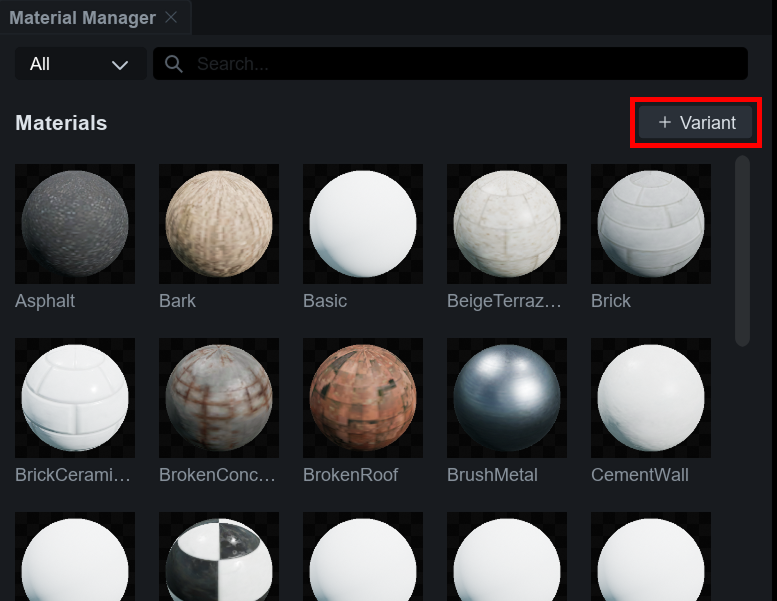Select the BrokenConcrete material thumbnail
Viewport: 777px width, 601px height.
click(x=219, y=397)
